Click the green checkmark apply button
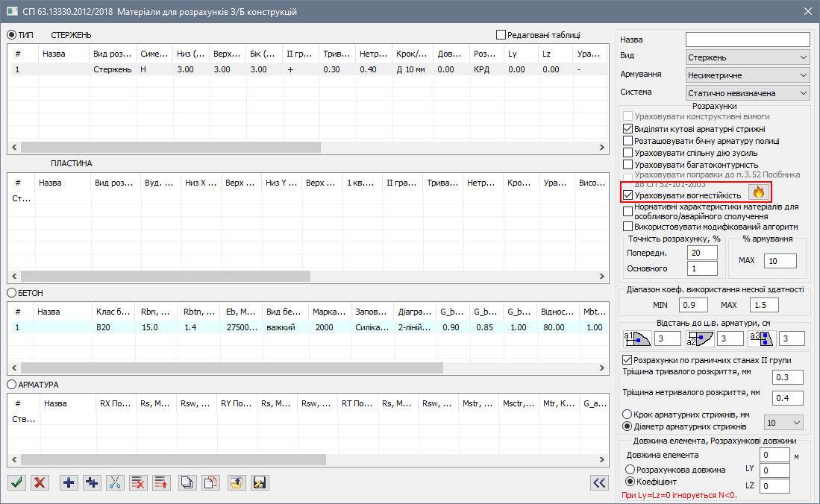The height and width of the screenshot is (504, 820). pyautogui.click(x=16, y=482)
